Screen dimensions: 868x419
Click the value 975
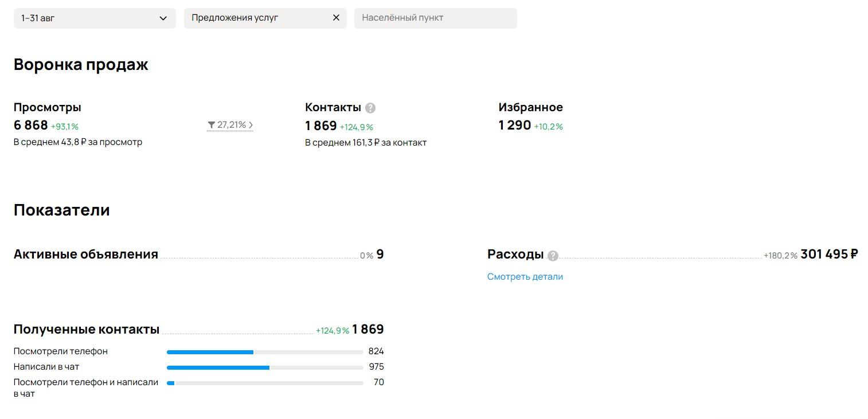point(376,367)
